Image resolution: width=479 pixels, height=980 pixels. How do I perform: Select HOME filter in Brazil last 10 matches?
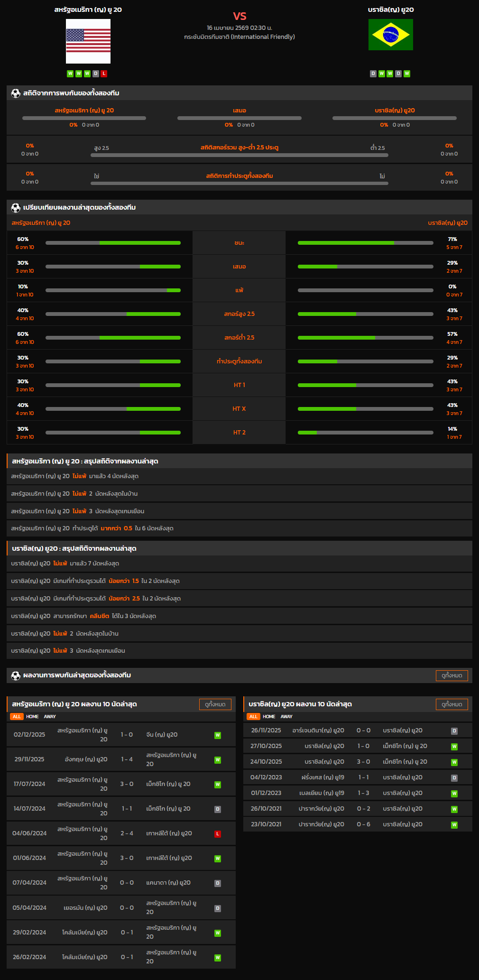point(269,717)
